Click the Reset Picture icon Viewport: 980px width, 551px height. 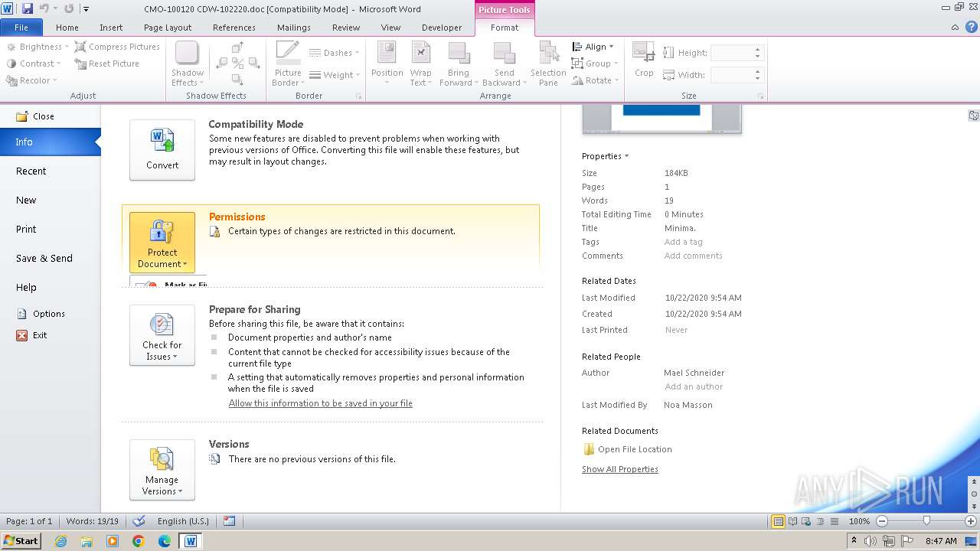[x=80, y=64]
